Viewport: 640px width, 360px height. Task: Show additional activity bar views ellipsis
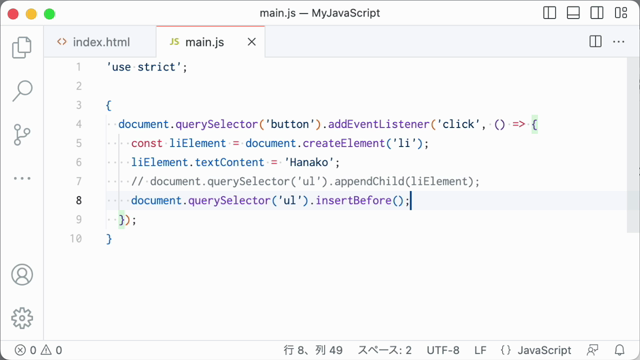[22, 178]
